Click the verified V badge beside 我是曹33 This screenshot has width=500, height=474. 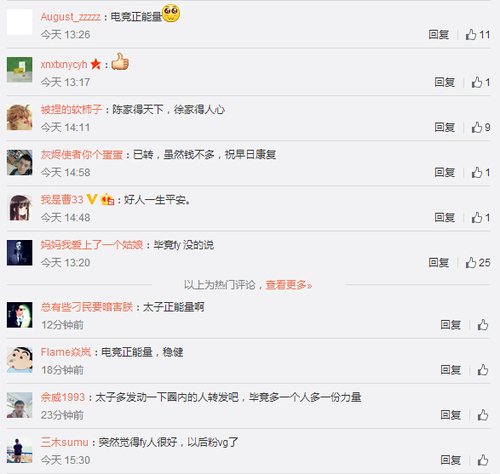pyautogui.click(x=92, y=199)
